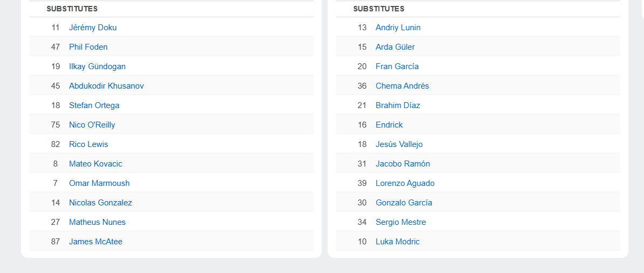
Task: Open Endrick's player page
Action: tap(389, 125)
